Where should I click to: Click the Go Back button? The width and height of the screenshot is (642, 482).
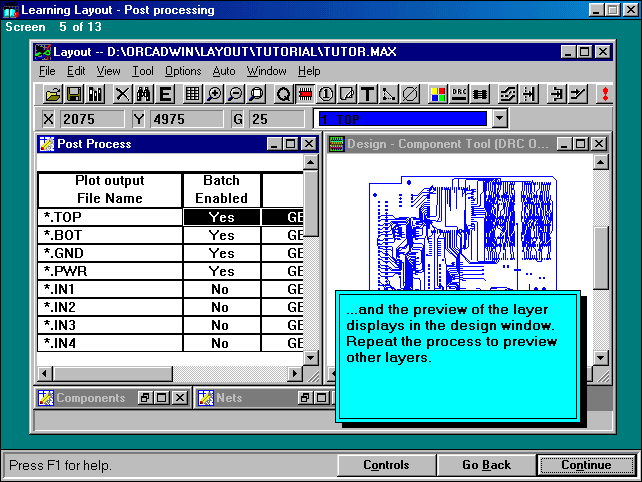486,465
